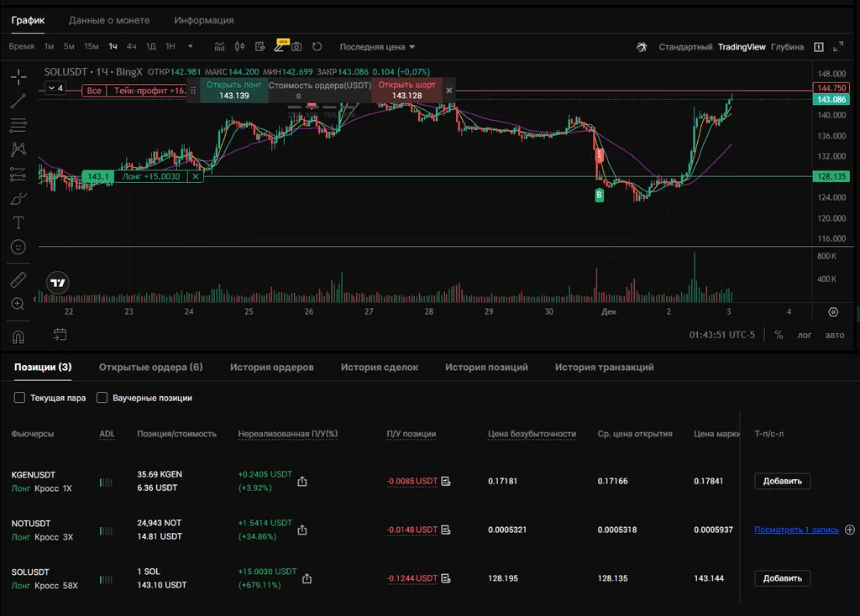
Task: Toggle the лог logarithmic scale
Action: point(804,335)
